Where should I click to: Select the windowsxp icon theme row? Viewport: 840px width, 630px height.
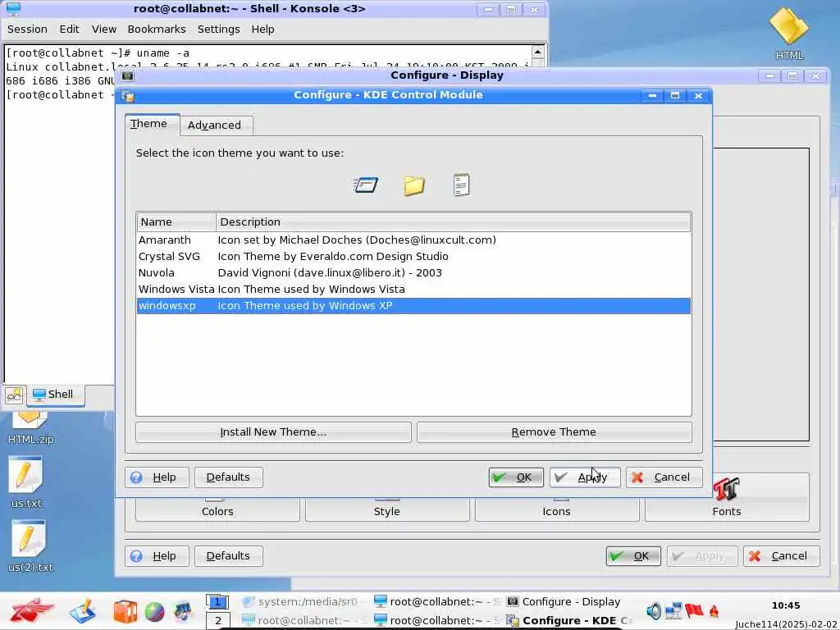click(x=413, y=306)
